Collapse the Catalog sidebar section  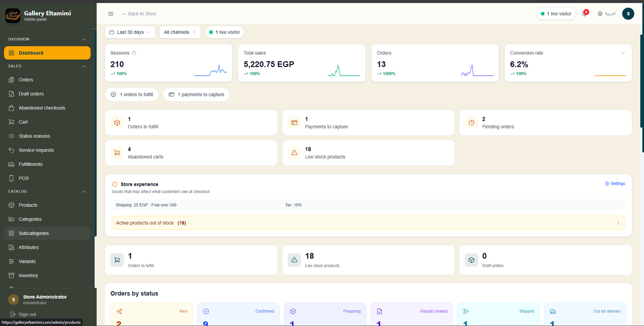[x=84, y=192]
